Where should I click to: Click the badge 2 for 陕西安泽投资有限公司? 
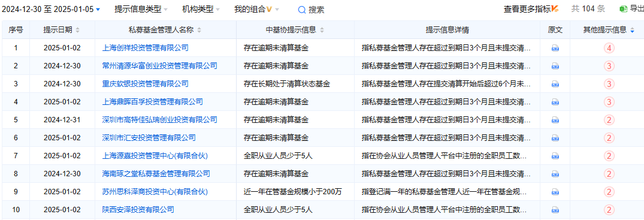point(609,210)
